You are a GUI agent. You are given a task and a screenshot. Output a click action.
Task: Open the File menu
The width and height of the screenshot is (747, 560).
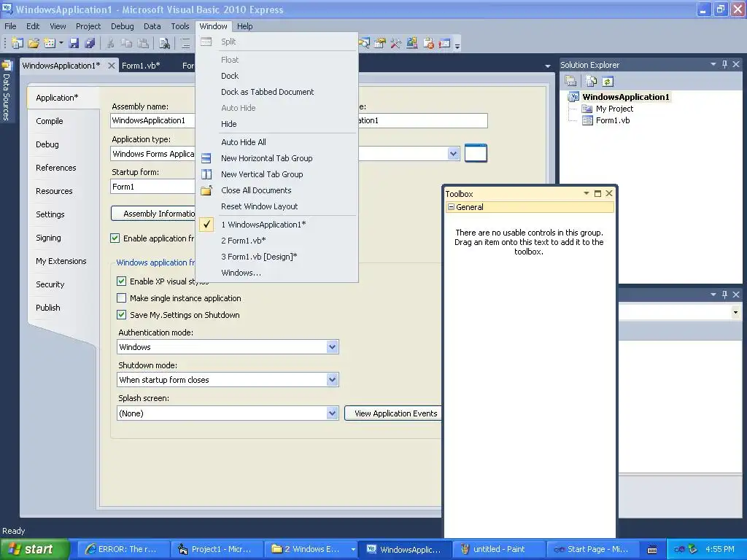pos(10,26)
